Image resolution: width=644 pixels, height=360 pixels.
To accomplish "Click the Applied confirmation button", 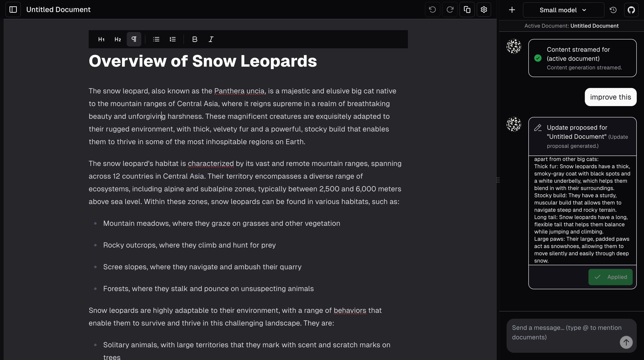I will (610, 277).
